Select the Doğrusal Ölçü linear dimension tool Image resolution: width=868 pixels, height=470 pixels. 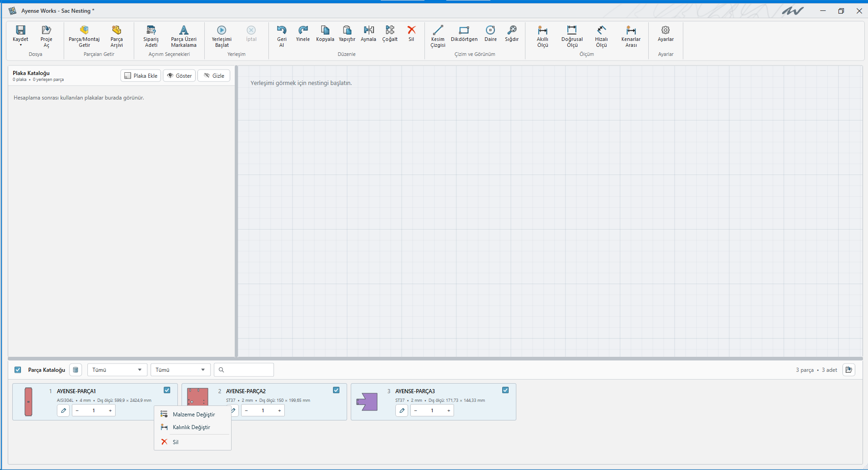572,36
